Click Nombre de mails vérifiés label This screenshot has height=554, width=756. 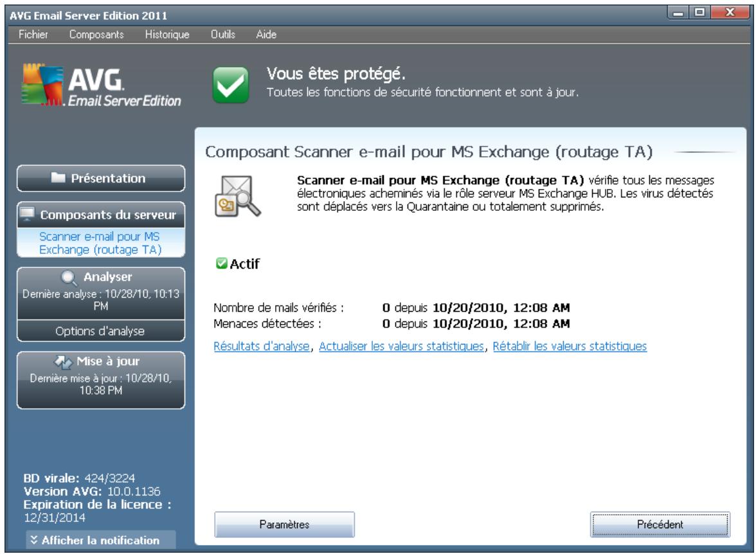pos(279,308)
